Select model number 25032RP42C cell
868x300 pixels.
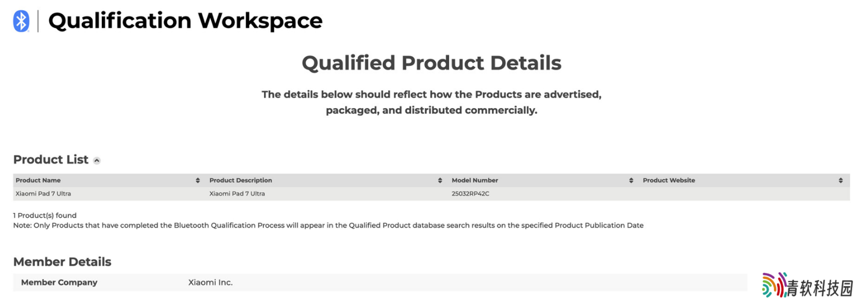point(471,194)
